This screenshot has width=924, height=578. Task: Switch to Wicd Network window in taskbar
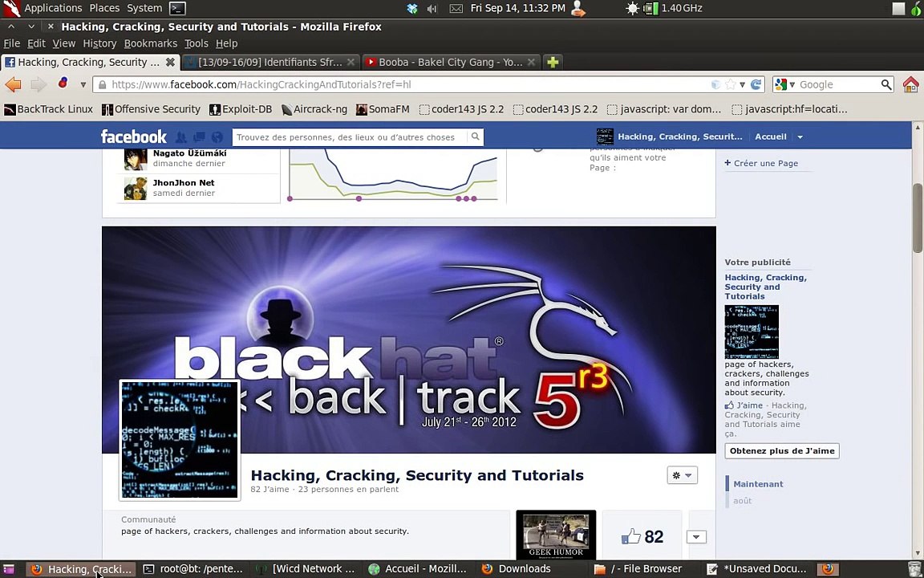(x=306, y=569)
